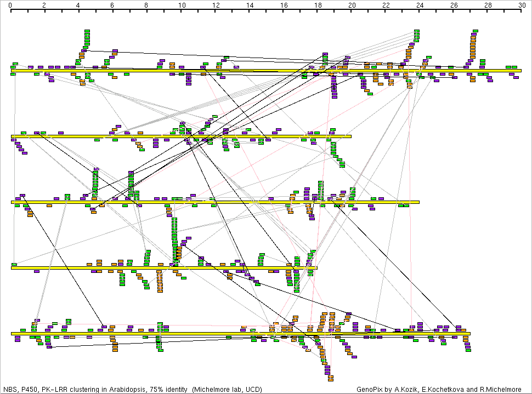
Task: Select the second yellow chromosome bar
Action: [181, 136]
